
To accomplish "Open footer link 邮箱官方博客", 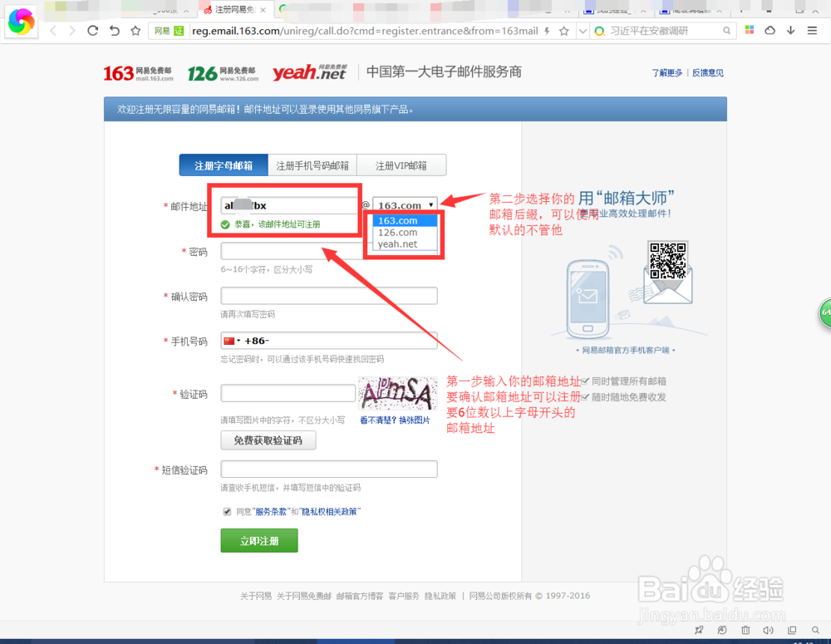I will (360, 596).
